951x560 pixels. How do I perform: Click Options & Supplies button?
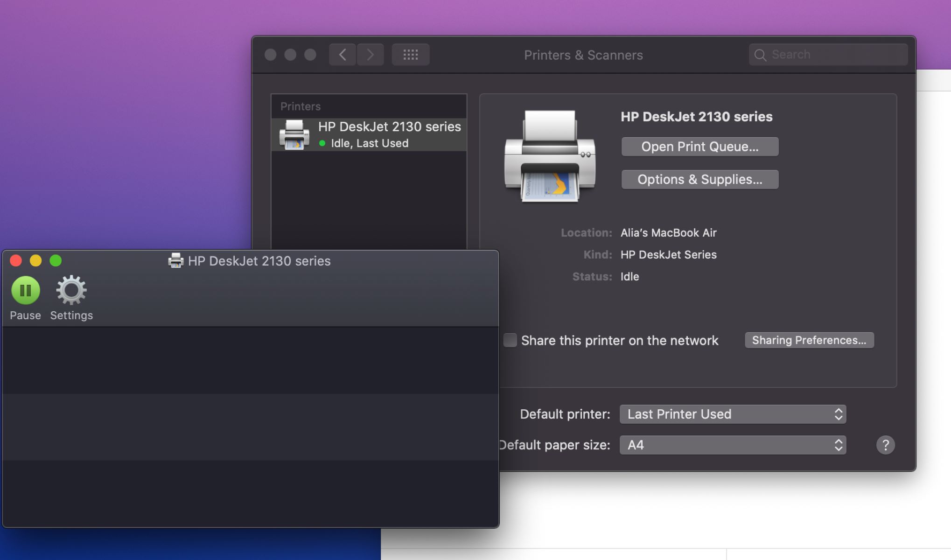point(700,179)
